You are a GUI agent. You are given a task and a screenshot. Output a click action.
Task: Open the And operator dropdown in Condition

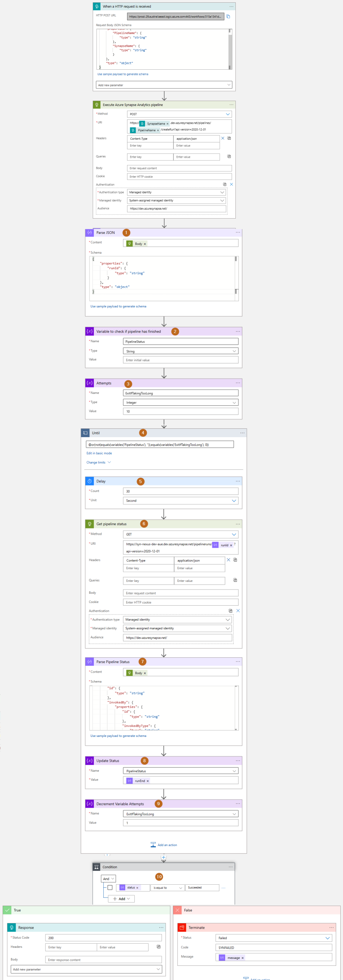(x=108, y=879)
